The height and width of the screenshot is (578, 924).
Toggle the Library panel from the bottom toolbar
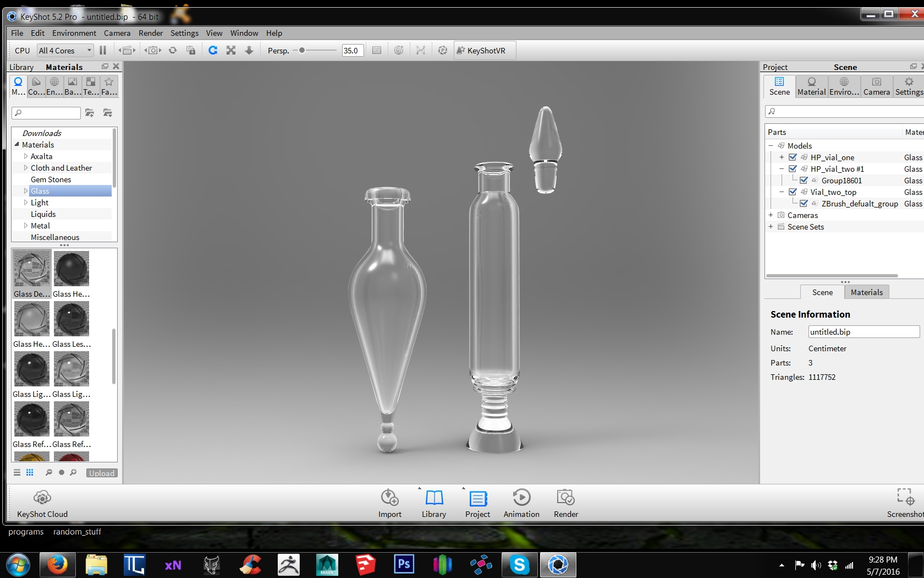[434, 503]
